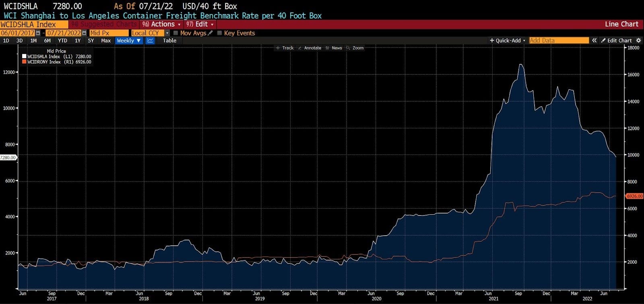
Task: Select the 1D range tab
Action: click(x=6, y=41)
